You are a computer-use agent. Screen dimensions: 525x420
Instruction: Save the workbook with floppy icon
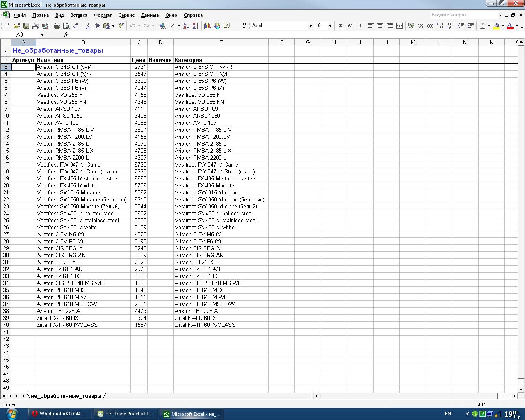(26, 26)
